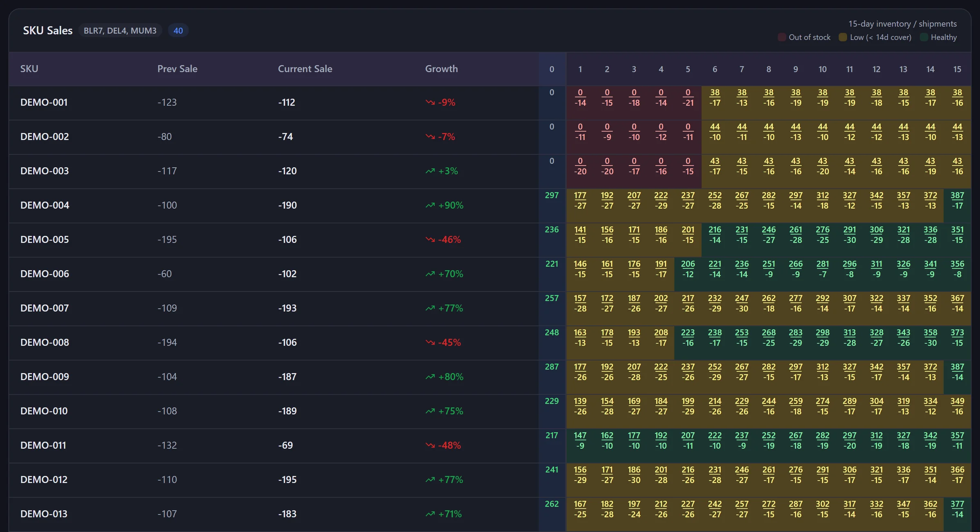980x532 pixels.
Task: Select the DEMO-001 SKU name
Action: point(44,102)
